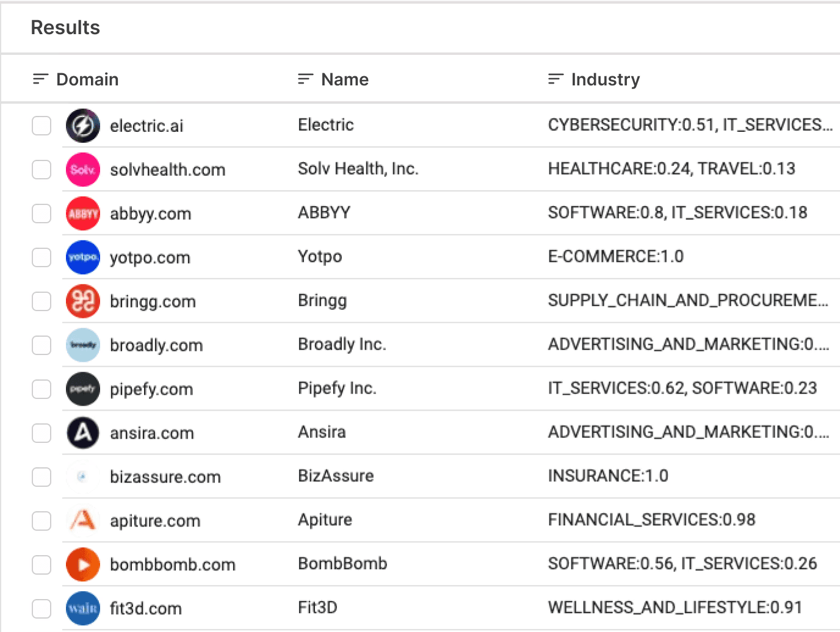Click the BombBomb play-button logo
The image size is (840, 632).
[82, 564]
